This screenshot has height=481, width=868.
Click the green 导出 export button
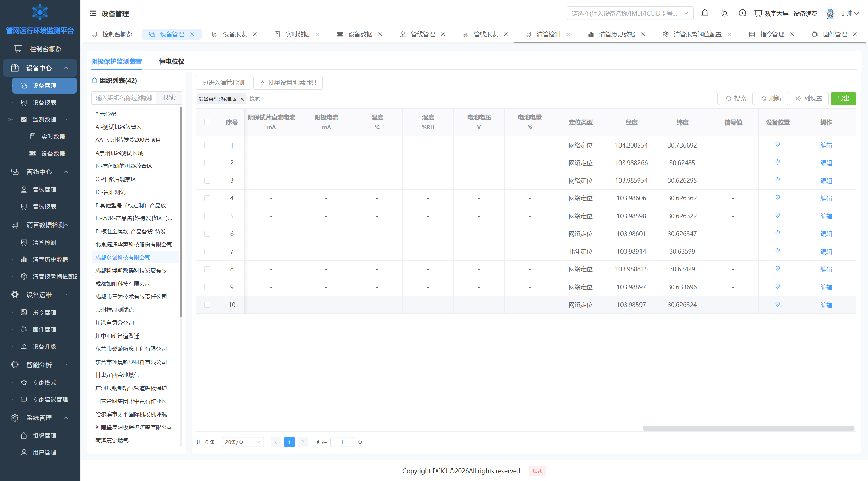click(x=843, y=98)
